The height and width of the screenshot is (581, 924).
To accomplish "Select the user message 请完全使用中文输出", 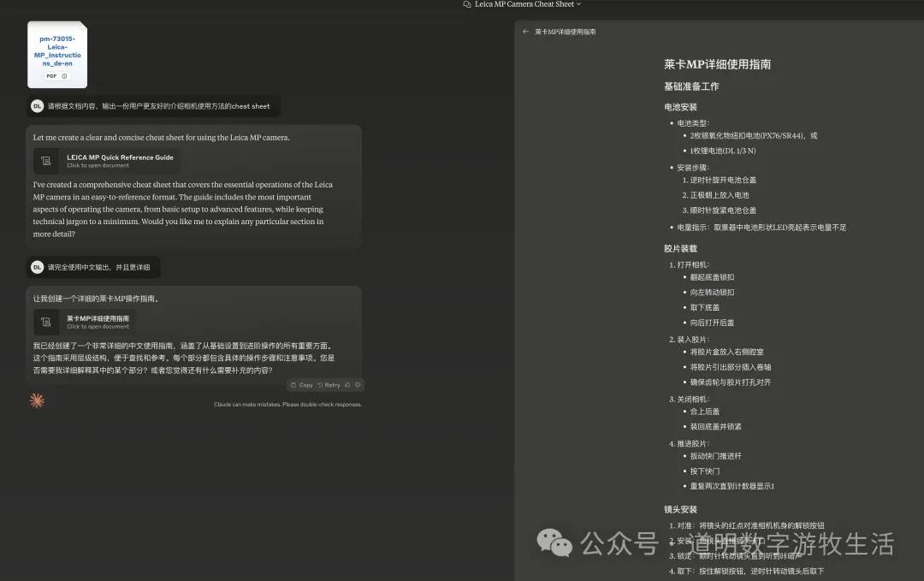I will (x=98, y=267).
